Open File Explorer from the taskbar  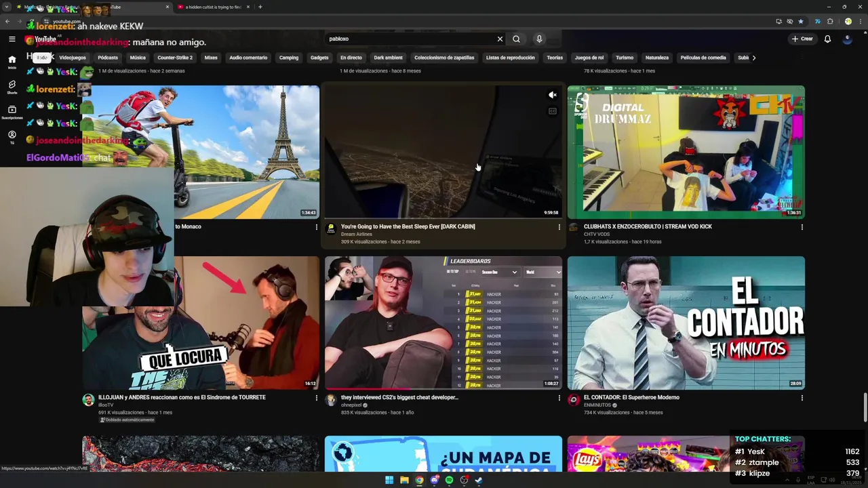404,480
